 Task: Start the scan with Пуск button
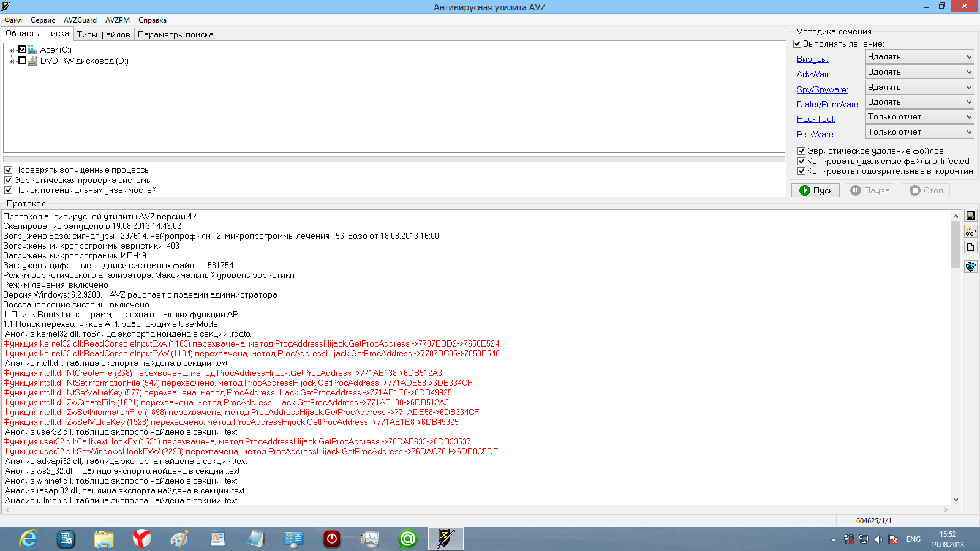pos(816,190)
